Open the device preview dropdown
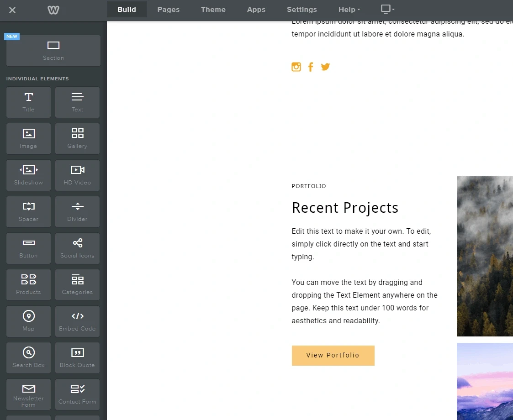This screenshot has width=513, height=420. [387, 9]
